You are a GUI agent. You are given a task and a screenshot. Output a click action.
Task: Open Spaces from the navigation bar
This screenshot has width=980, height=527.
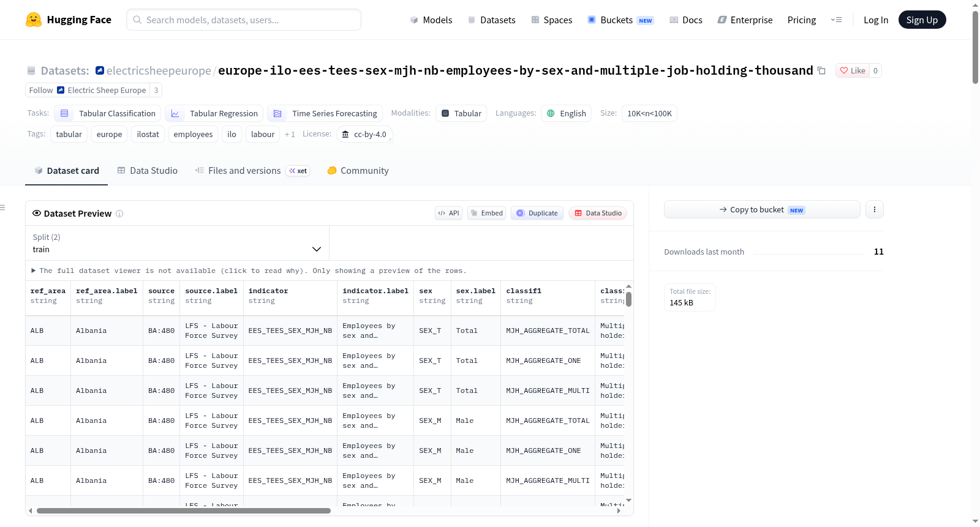(x=552, y=20)
